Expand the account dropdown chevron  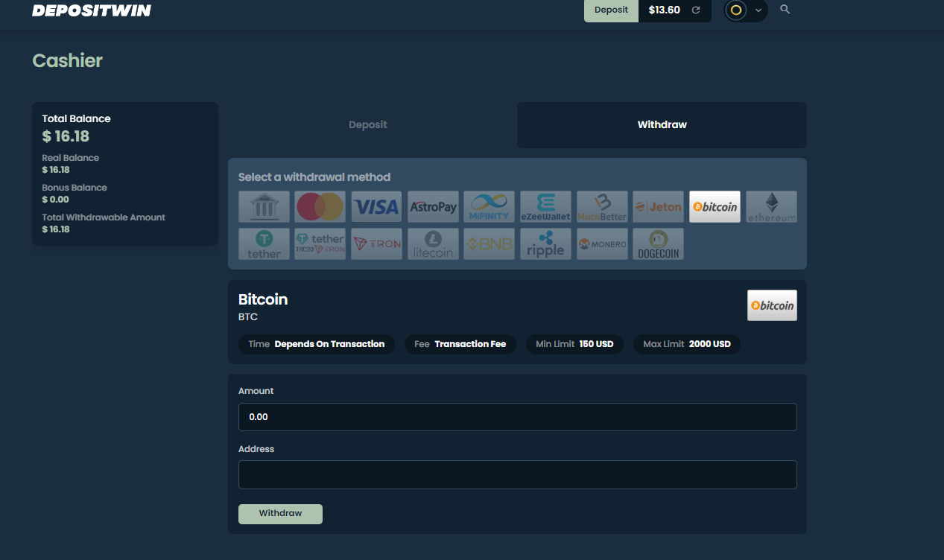[x=758, y=10]
